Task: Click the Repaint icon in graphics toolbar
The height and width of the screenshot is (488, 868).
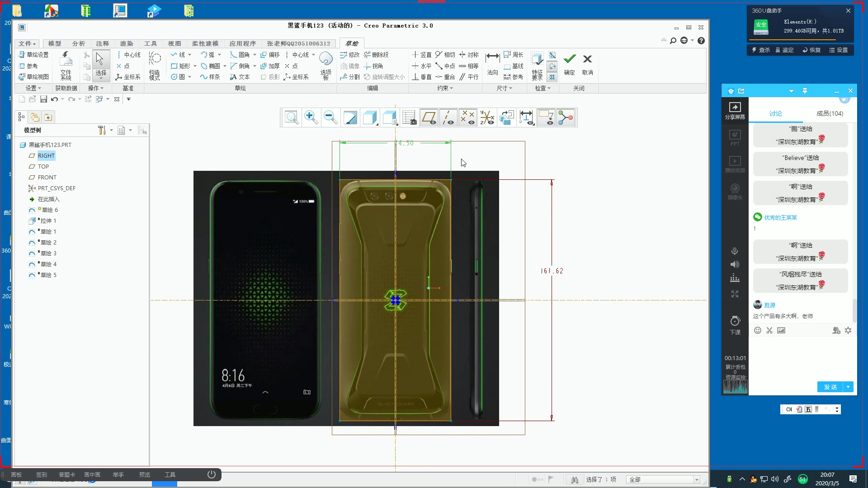Action: click(x=350, y=117)
